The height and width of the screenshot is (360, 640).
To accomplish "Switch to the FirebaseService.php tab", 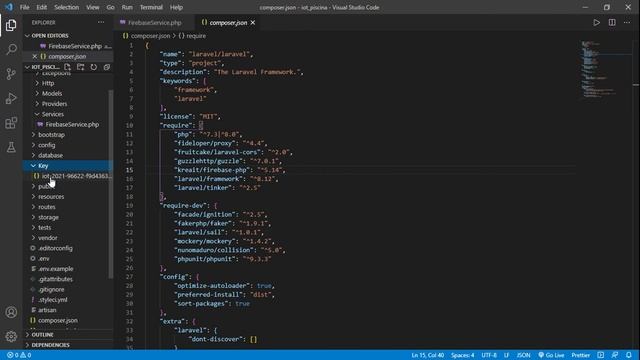I will 155,22.
